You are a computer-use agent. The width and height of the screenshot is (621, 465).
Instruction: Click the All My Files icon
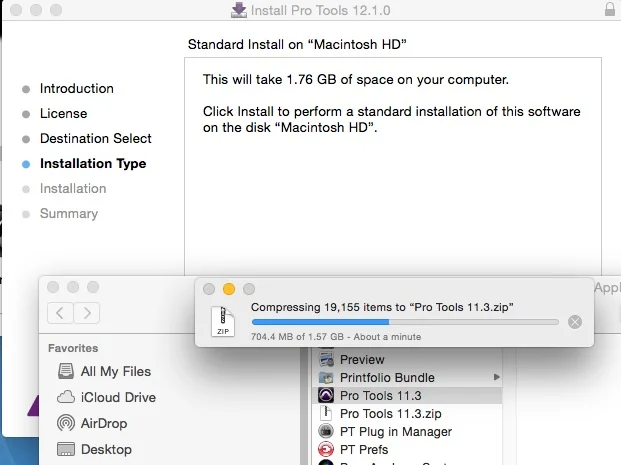click(66, 372)
